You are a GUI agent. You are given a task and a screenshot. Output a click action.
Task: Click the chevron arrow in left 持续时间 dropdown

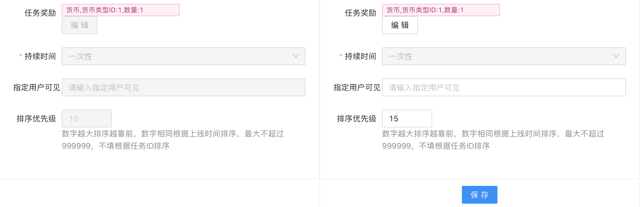coord(296,56)
